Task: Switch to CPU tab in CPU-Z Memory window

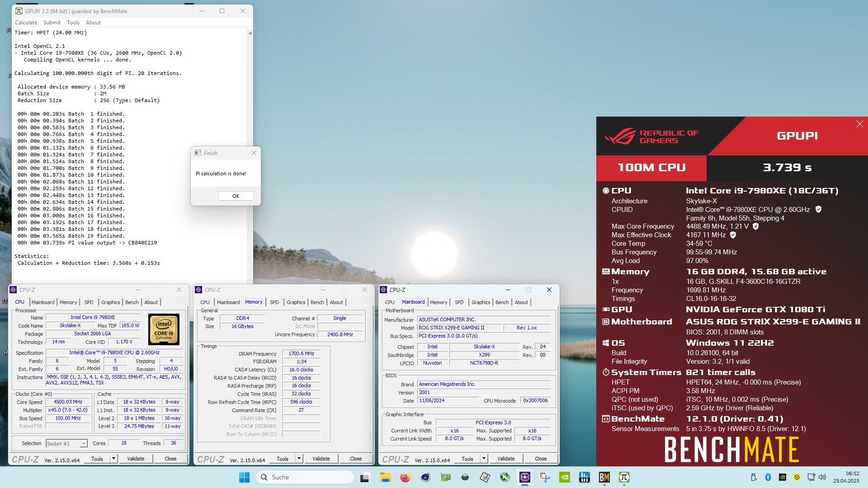Action: point(205,302)
